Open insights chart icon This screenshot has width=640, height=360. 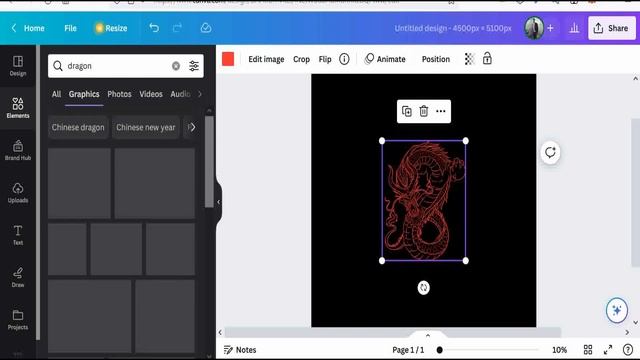(x=574, y=28)
